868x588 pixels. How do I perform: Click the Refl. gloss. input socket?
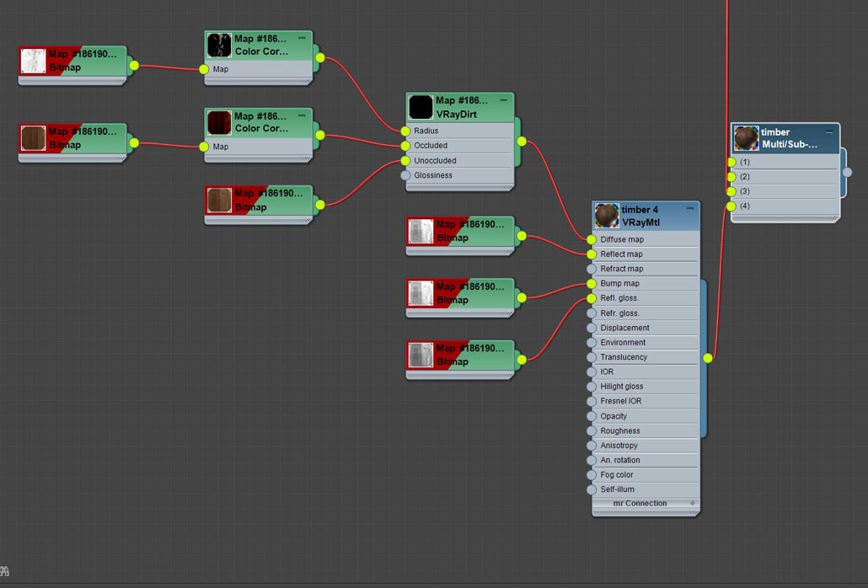592,298
